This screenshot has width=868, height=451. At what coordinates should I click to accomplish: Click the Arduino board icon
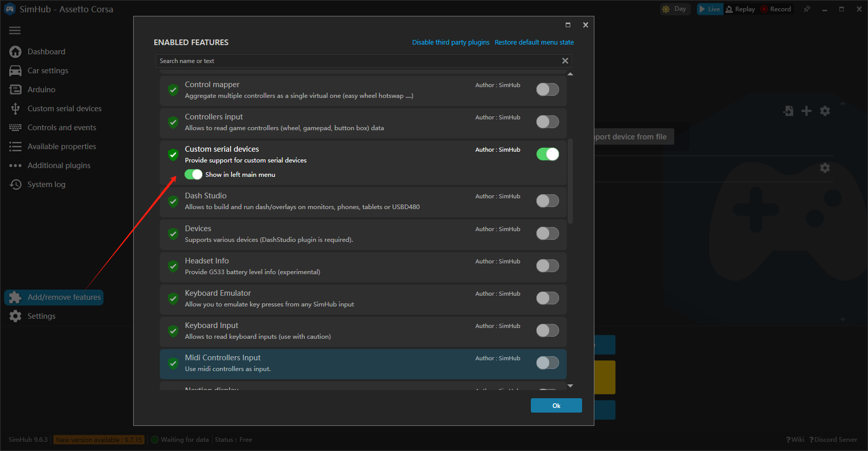click(x=15, y=90)
